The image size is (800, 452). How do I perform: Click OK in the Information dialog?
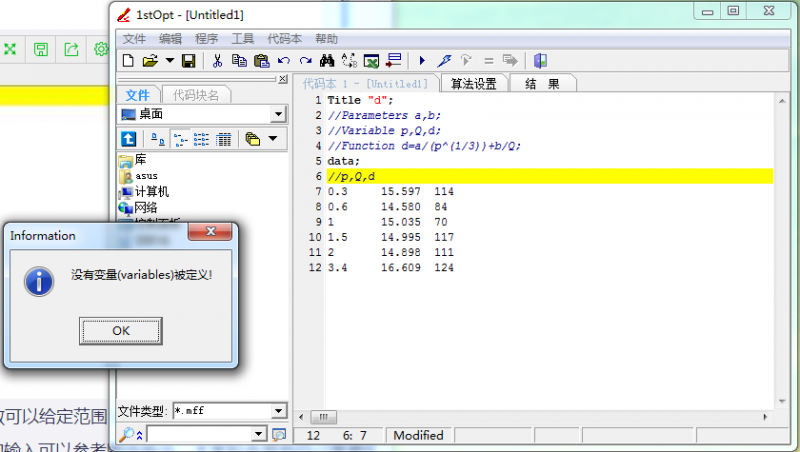pos(121,331)
